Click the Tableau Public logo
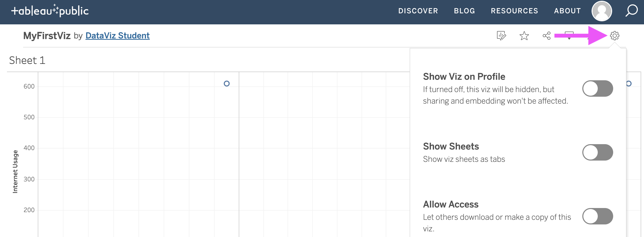The width and height of the screenshot is (644, 237). tap(50, 11)
